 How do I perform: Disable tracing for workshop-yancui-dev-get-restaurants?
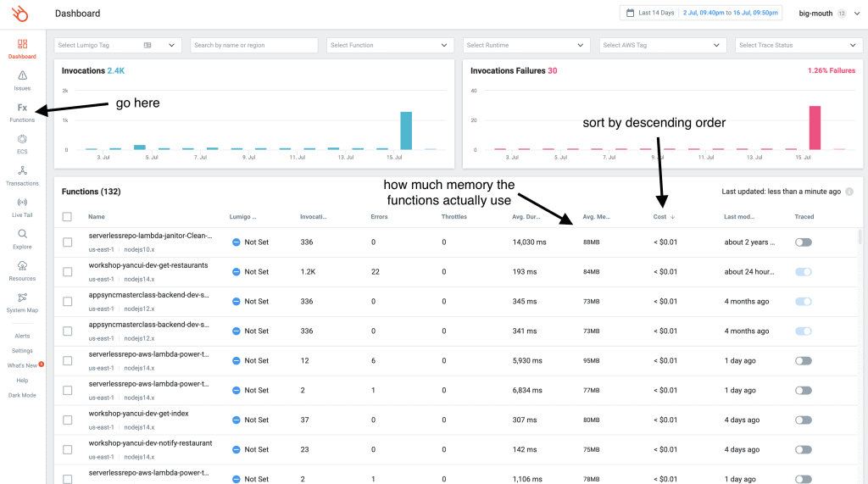click(803, 272)
